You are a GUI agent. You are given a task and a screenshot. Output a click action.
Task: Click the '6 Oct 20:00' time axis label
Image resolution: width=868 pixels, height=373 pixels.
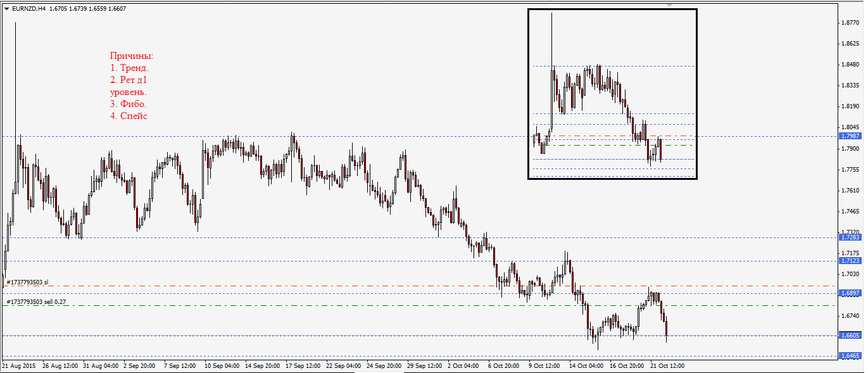[503, 366]
